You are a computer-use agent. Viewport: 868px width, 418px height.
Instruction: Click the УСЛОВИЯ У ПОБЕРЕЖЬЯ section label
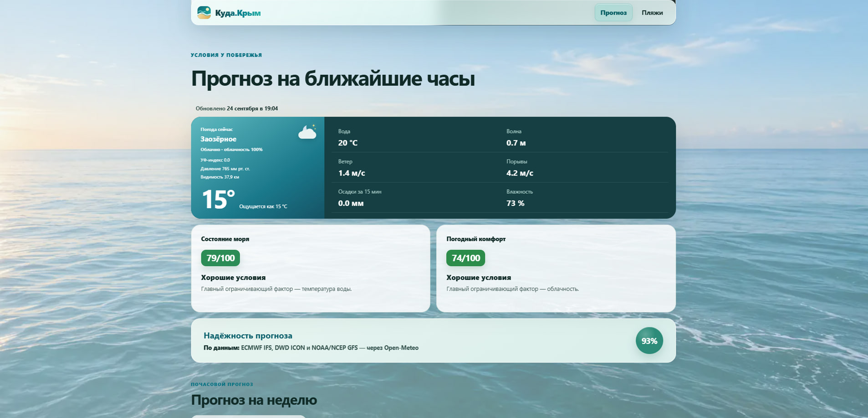pos(226,55)
